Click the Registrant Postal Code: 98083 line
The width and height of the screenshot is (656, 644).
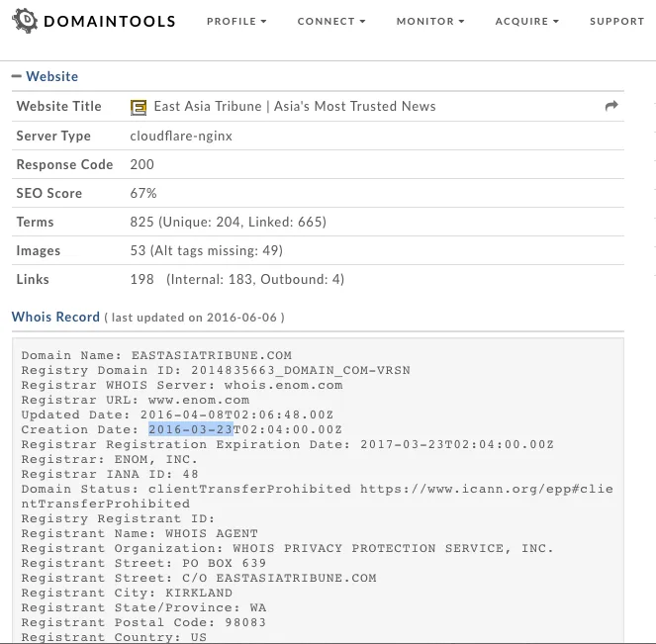tap(143, 622)
